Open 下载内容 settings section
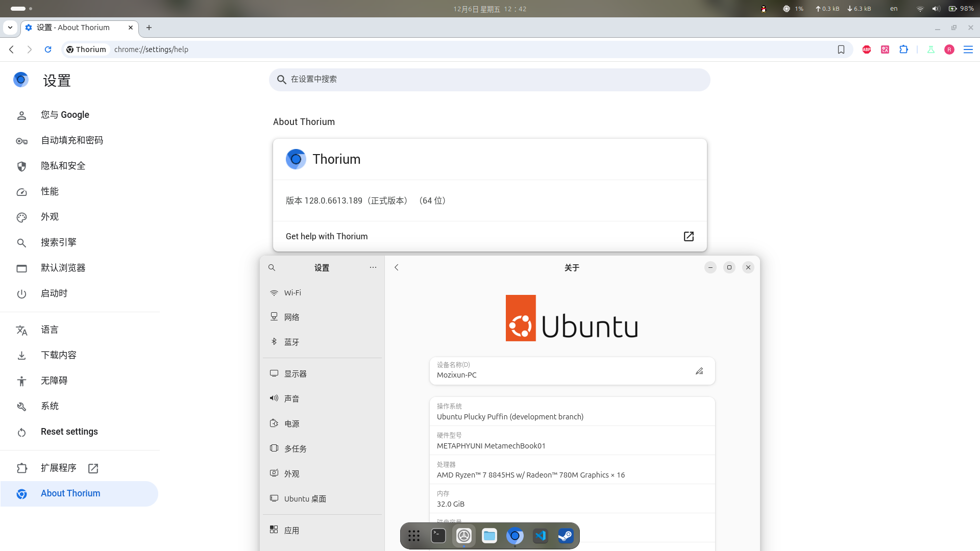 (80, 355)
